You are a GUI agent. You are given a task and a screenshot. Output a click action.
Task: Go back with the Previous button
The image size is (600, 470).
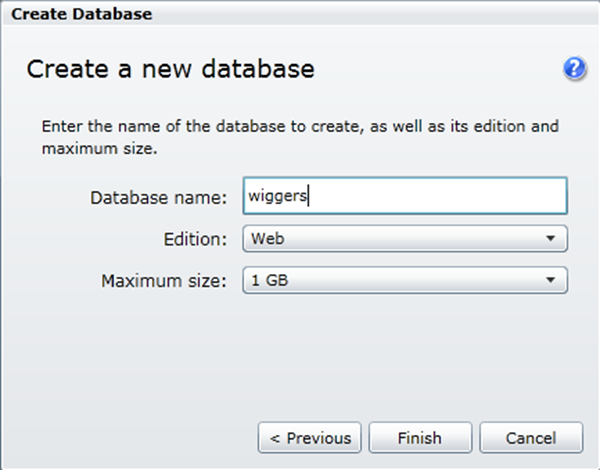pyautogui.click(x=311, y=438)
